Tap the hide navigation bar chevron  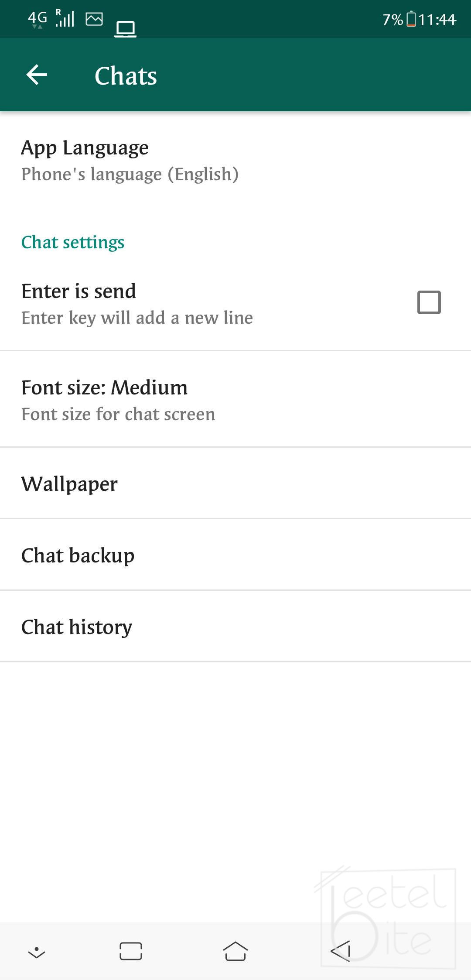(37, 952)
